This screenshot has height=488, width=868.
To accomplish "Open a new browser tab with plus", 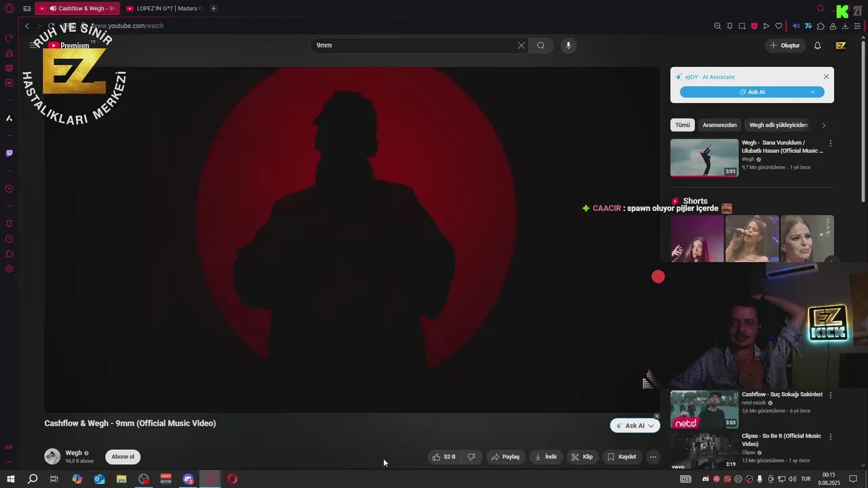I will 214,8.
